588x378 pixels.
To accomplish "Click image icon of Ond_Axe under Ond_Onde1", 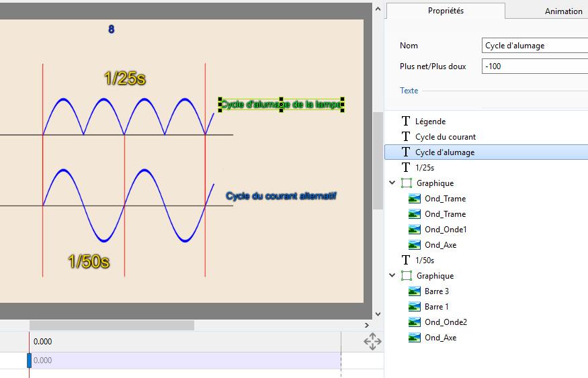I will (x=415, y=244).
